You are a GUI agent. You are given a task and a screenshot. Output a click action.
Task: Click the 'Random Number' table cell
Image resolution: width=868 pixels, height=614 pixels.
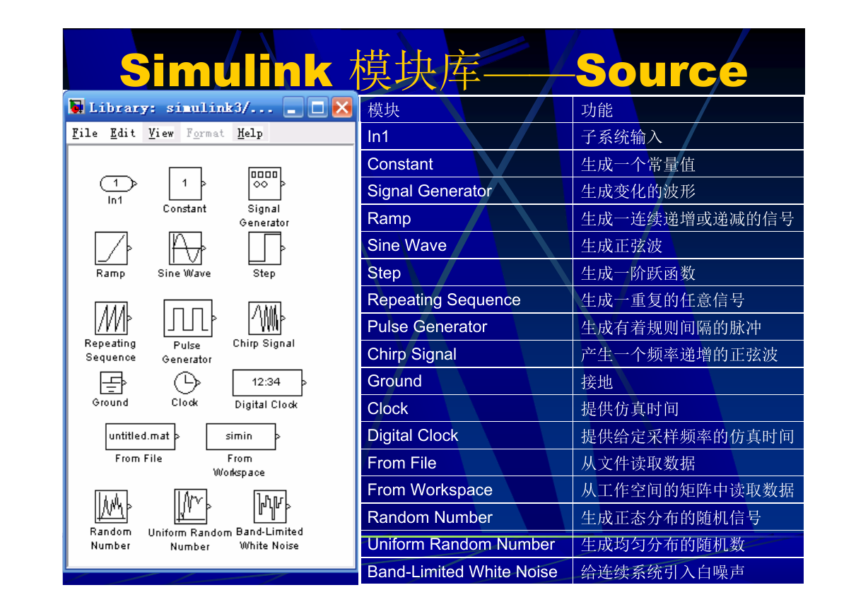pyautogui.click(x=467, y=517)
